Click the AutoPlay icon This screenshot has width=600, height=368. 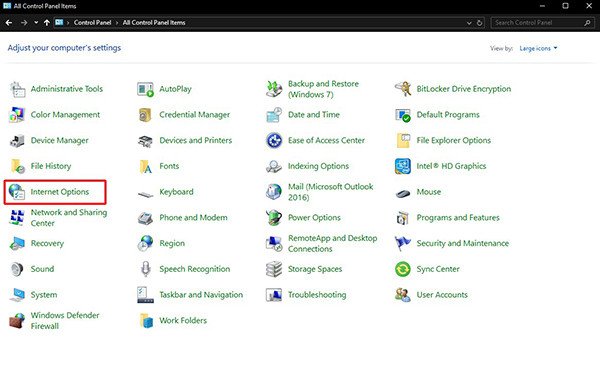pyautogui.click(x=145, y=89)
